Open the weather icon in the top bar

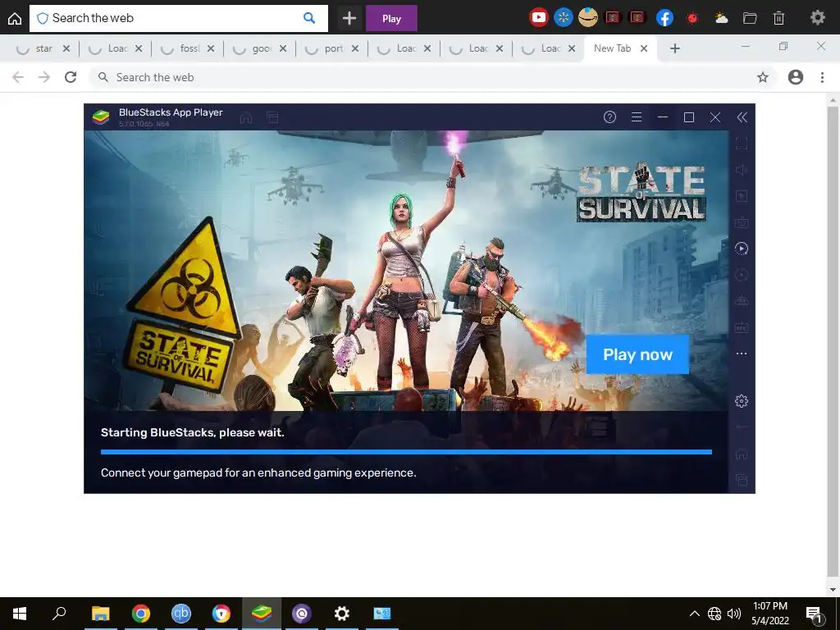coord(721,18)
